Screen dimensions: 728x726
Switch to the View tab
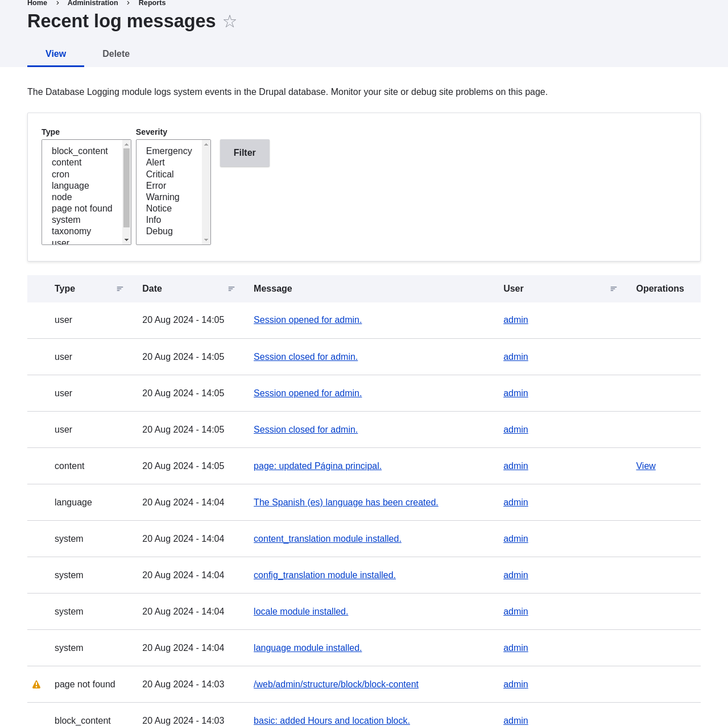pyautogui.click(x=56, y=54)
